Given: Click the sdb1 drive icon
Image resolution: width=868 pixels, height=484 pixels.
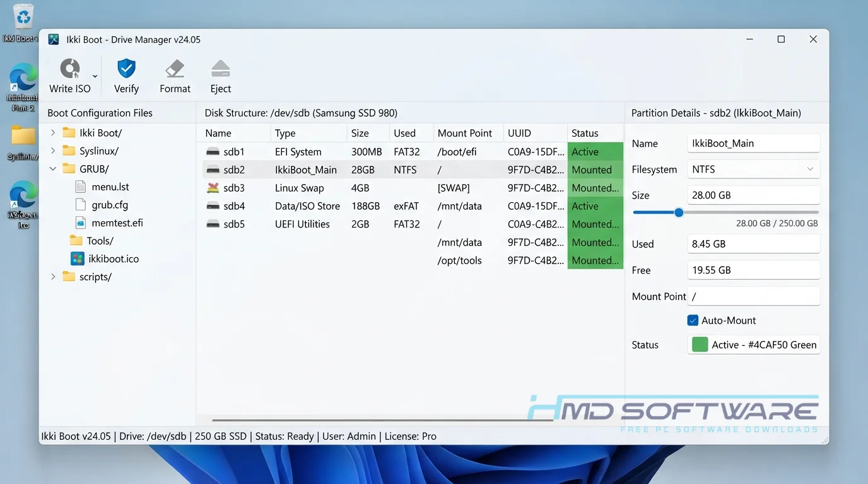Looking at the screenshot, I should click(x=213, y=152).
